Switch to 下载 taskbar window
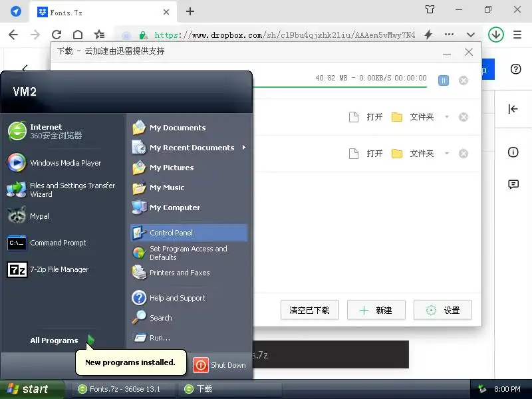 (231, 389)
